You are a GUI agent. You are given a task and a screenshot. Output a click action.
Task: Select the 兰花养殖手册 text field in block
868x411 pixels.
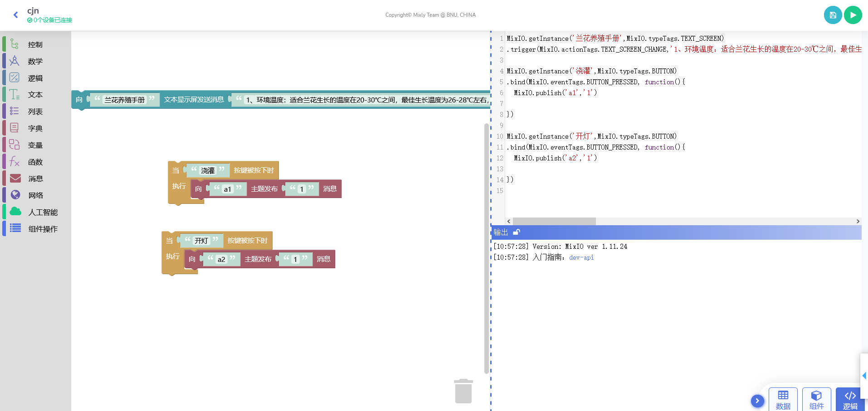(125, 100)
